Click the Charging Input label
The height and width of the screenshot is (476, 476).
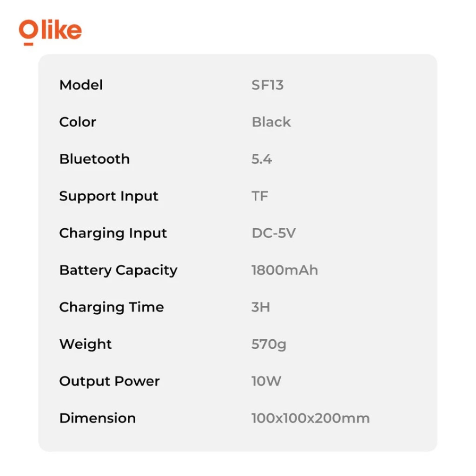pos(113,233)
